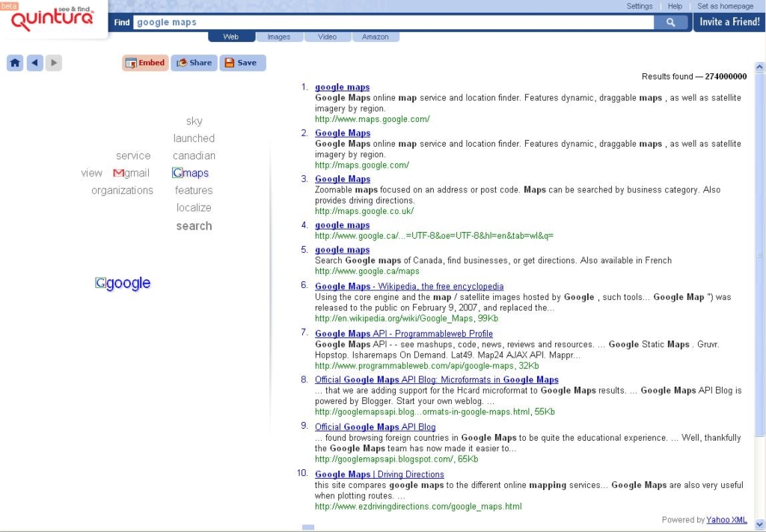Viewport: 766px width, 532px height.
Task: Click URL http://www.google.ca/maps
Action: tap(367, 271)
